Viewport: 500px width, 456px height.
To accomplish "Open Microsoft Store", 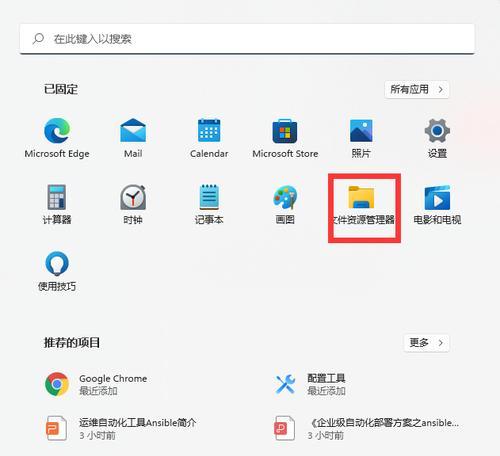I will point(285,137).
